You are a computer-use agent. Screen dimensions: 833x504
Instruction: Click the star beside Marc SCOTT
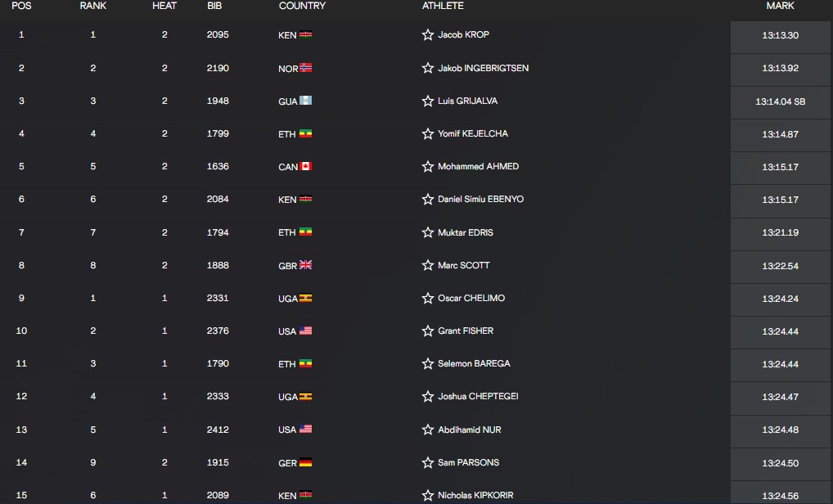click(428, 265)
